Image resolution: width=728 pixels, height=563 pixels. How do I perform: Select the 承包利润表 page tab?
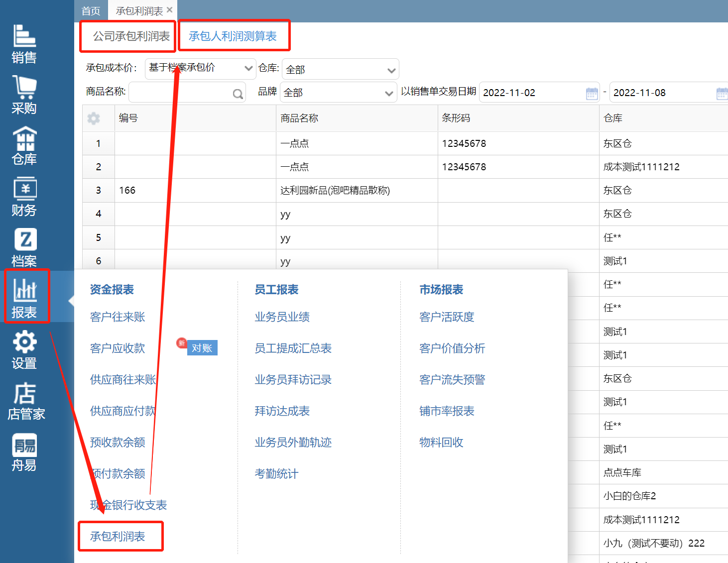[x=139, y=11]
